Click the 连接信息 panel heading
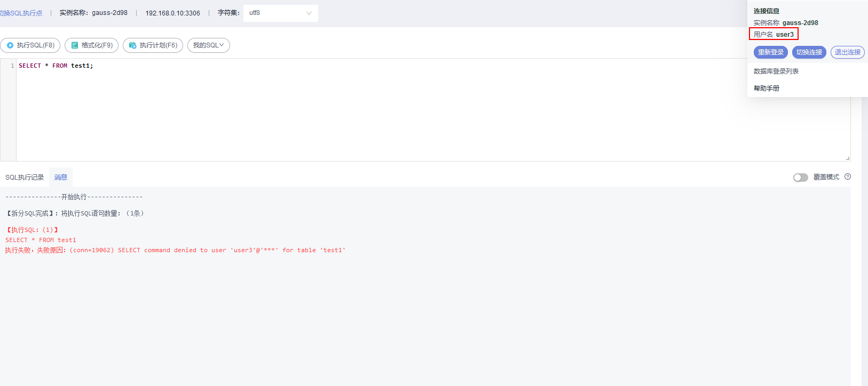This screenshot has height=386, width=868. click(x=767, y=11)
